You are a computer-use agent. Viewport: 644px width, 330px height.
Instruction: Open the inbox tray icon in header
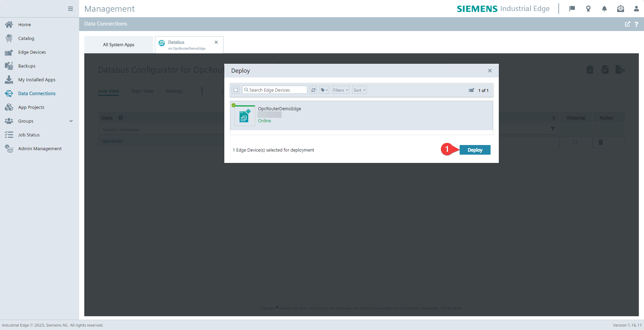pyautogui.click(x=620, y=9)
